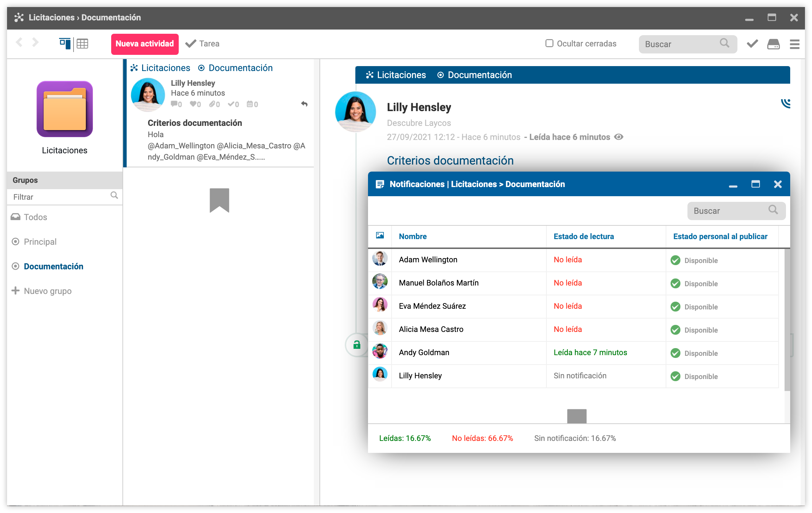The image size is (812, 513).
Task: Click the Leídas: 16.67% summary
Action: [x=405, y=438]
